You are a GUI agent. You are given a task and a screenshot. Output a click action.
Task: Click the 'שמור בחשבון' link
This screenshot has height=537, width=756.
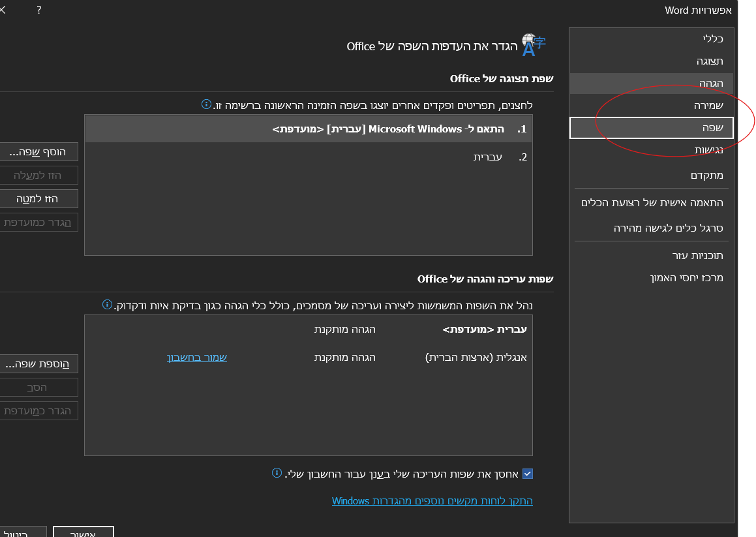tap(196, 358)
